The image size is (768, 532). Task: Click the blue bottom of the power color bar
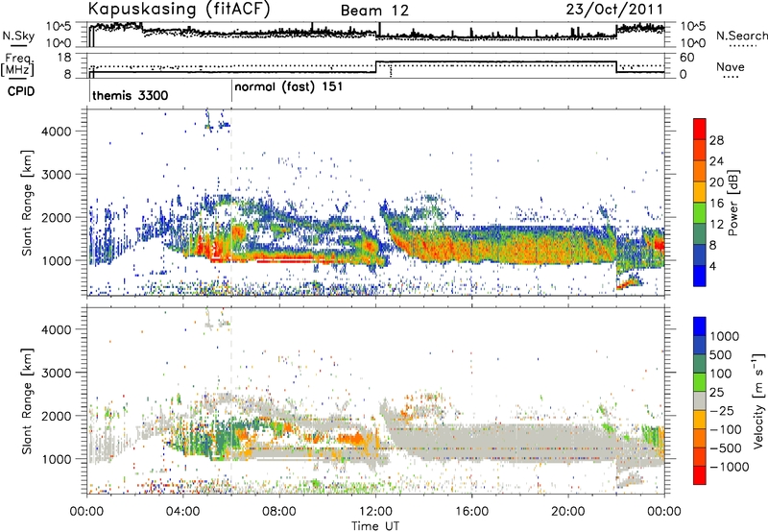pyautogui.click(x=700, y=277)
